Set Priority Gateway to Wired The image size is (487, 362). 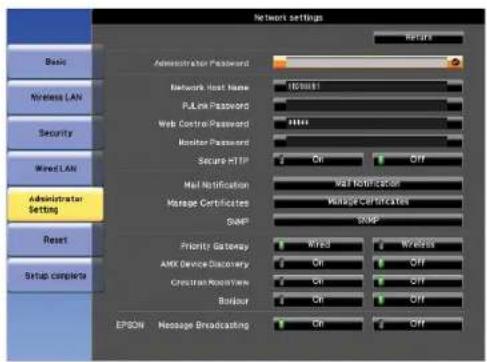click(318, 245)
